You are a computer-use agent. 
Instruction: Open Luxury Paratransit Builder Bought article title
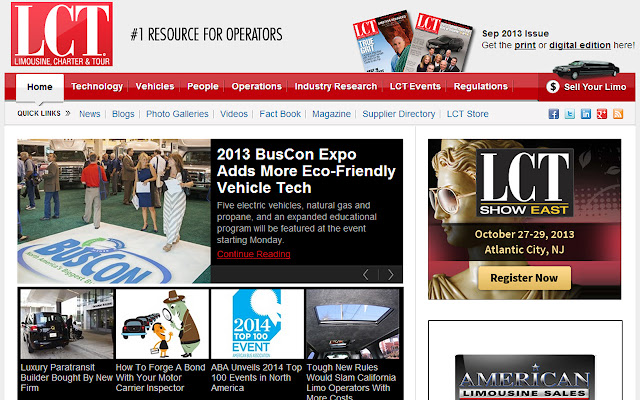[x=67, y=378]
